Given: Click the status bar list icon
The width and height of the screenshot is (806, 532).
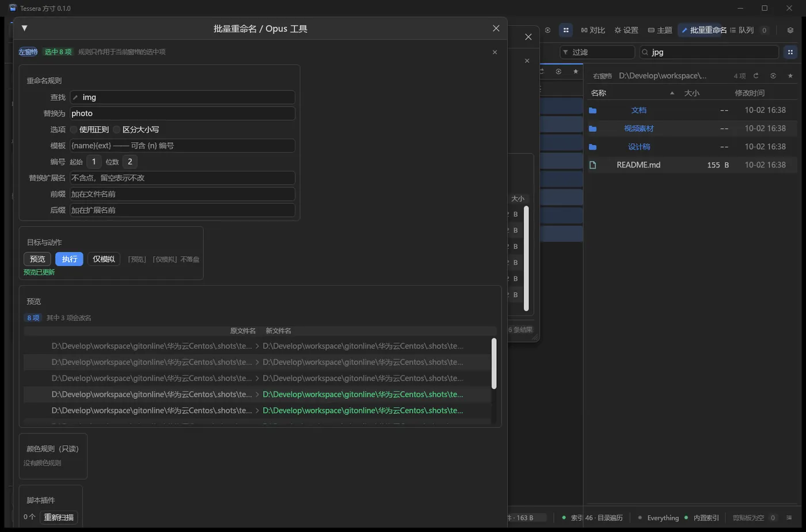Looking at the screenshot, I should 789,518.
